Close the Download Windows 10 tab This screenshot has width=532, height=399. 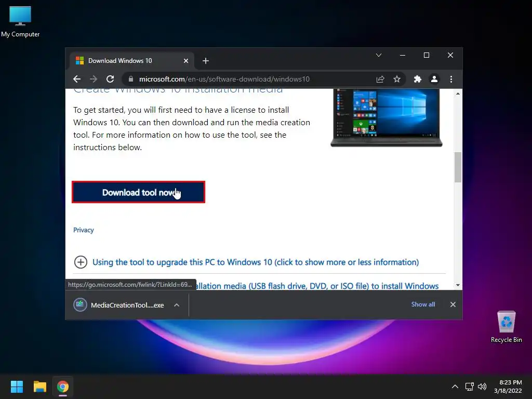coord(186,61)
